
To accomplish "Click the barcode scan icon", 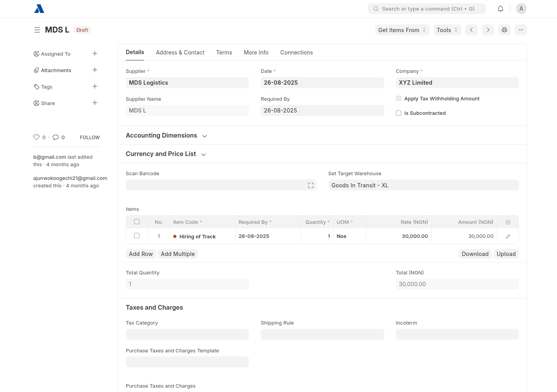I will click(311, 185).
